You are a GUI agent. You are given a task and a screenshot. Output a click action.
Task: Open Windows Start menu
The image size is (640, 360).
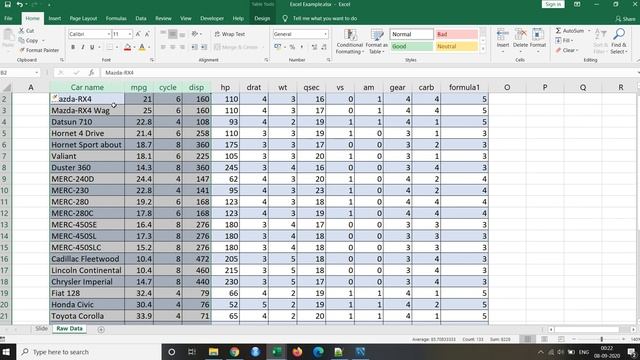tap(7, 352)
